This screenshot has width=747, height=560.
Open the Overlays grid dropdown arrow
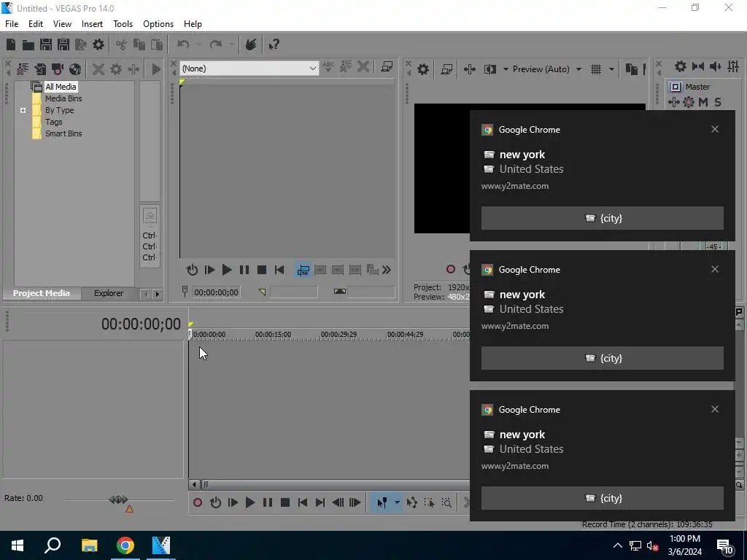coord(611,69)
